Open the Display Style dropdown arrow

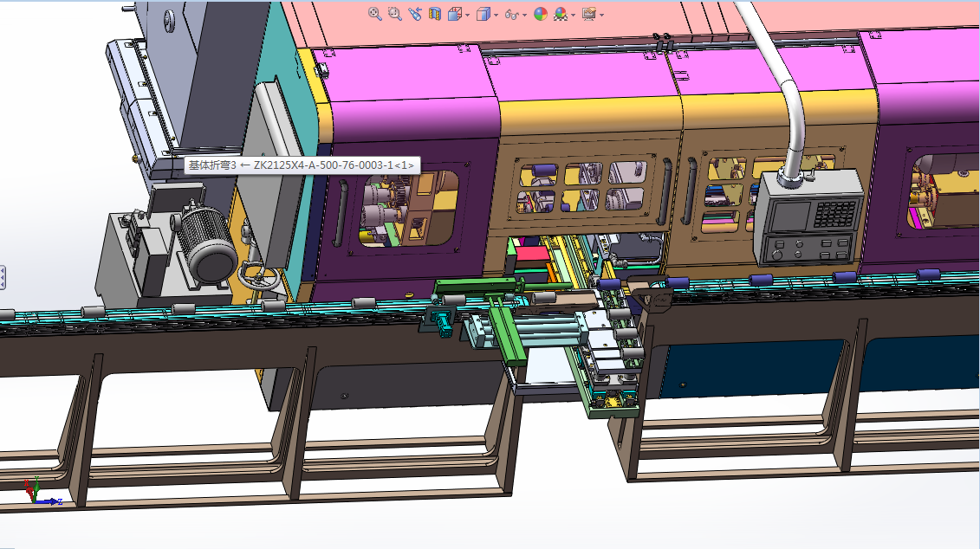click(x=496, y=15)
